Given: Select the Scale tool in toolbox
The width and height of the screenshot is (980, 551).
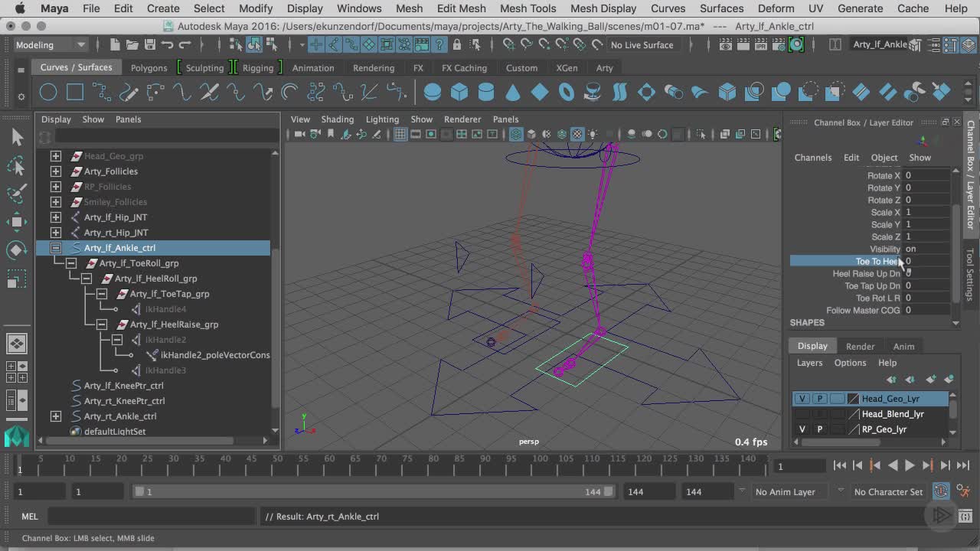Looking at the screenshot, I should [x=17, y=279].
